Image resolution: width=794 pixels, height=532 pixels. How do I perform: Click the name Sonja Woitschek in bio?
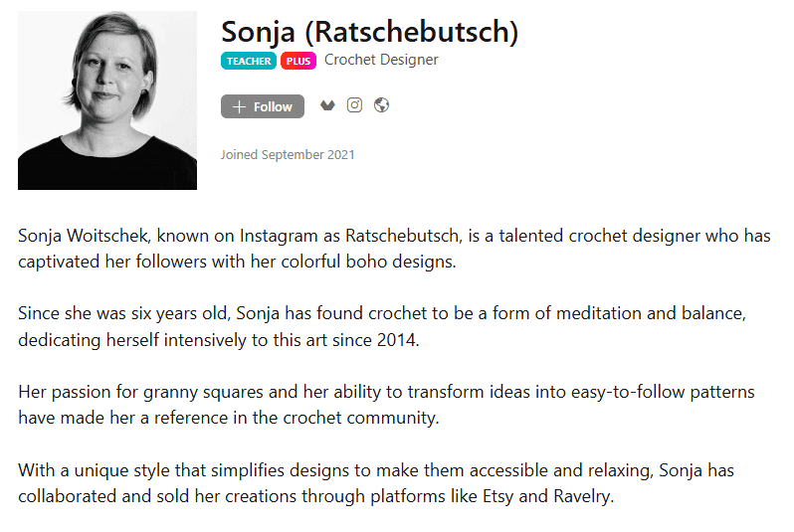tap(83, 237)
